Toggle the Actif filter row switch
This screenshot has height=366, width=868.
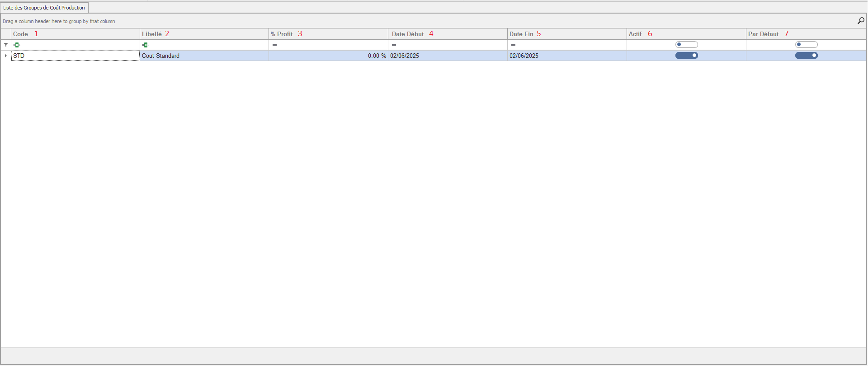point(686,45)
